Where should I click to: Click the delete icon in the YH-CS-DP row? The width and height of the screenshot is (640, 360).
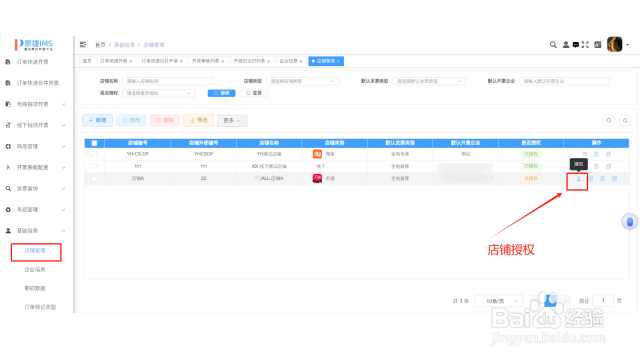(x=596, y=154)
